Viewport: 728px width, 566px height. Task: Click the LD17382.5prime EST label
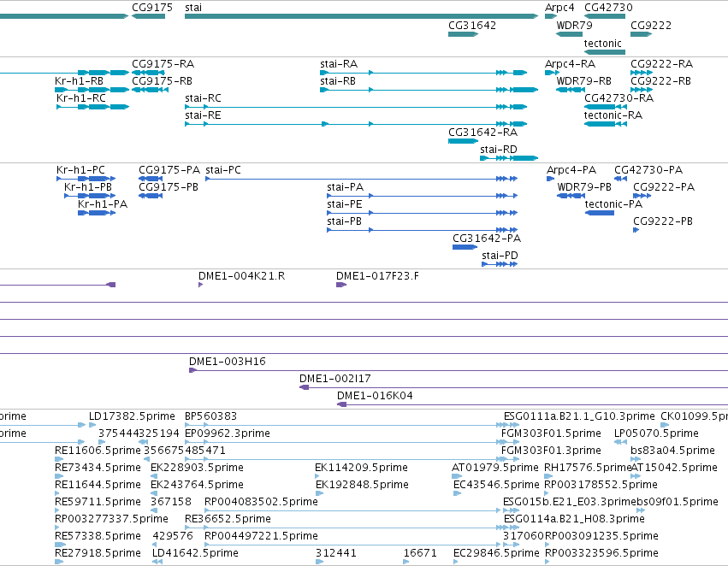coord(132,416)
